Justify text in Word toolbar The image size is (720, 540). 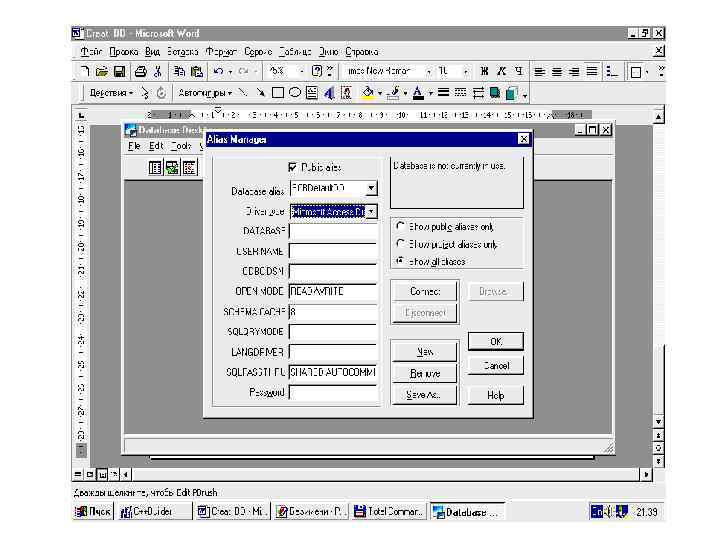click(592, 72)
